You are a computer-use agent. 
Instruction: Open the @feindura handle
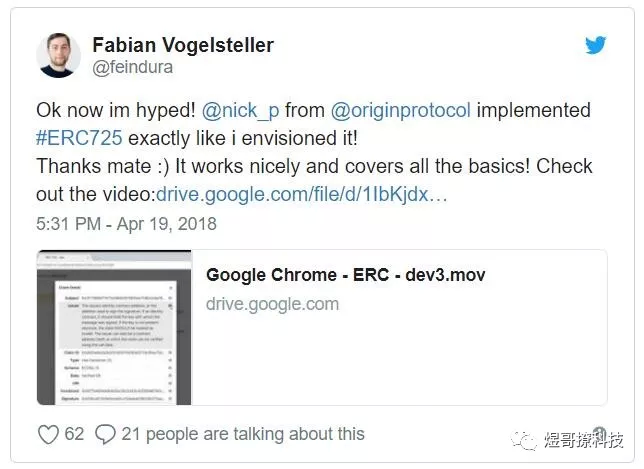coord(132,67)
